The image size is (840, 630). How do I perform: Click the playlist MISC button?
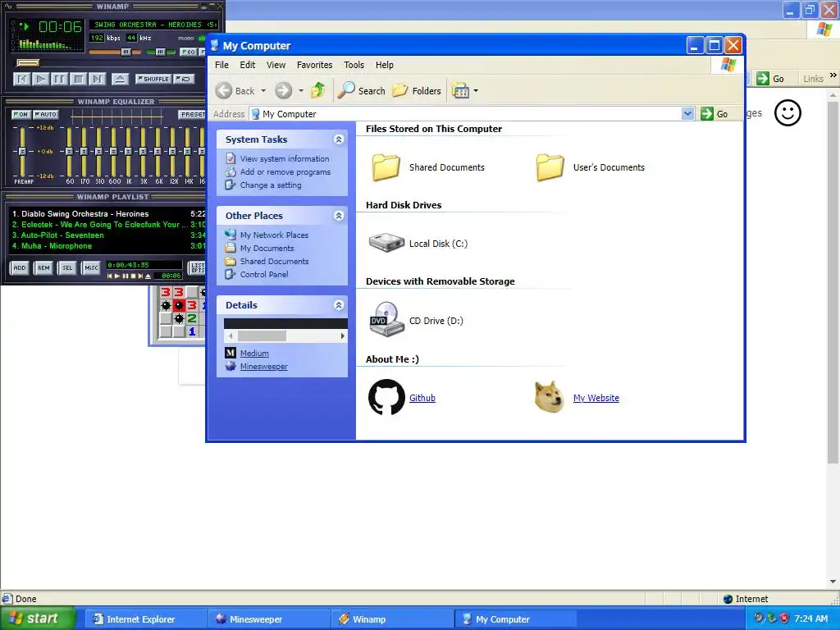point(91,268)
